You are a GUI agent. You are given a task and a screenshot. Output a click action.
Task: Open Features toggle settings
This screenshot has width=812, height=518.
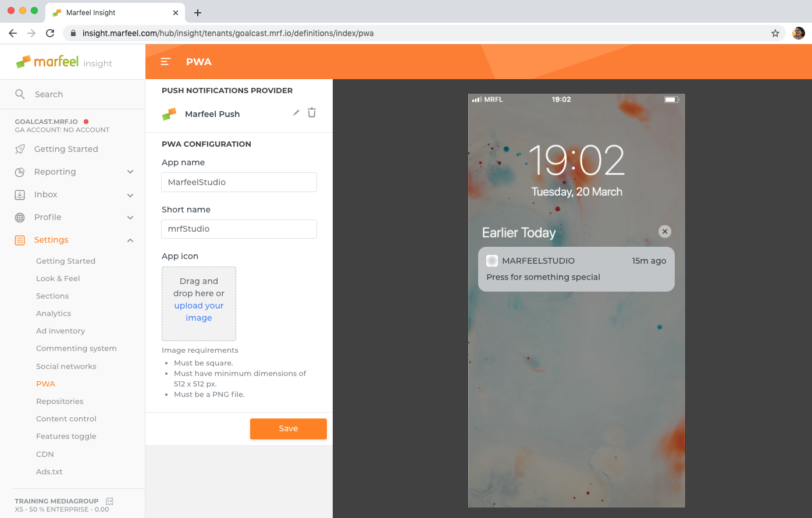click(66, 436)
